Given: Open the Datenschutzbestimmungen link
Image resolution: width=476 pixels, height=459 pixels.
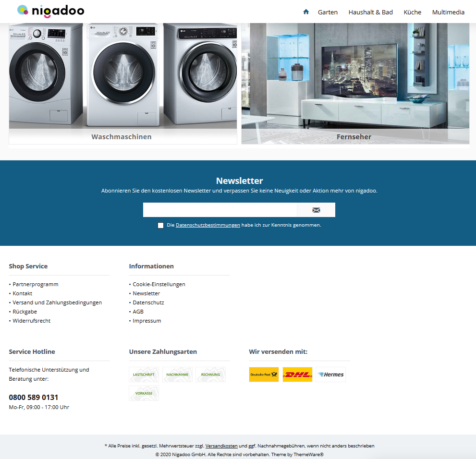Looking at the screenshot, I should 207,225.
